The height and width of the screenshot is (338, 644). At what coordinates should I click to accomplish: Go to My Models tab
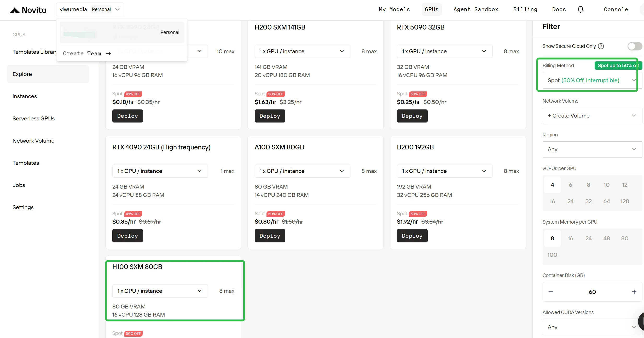click(394, 9)
